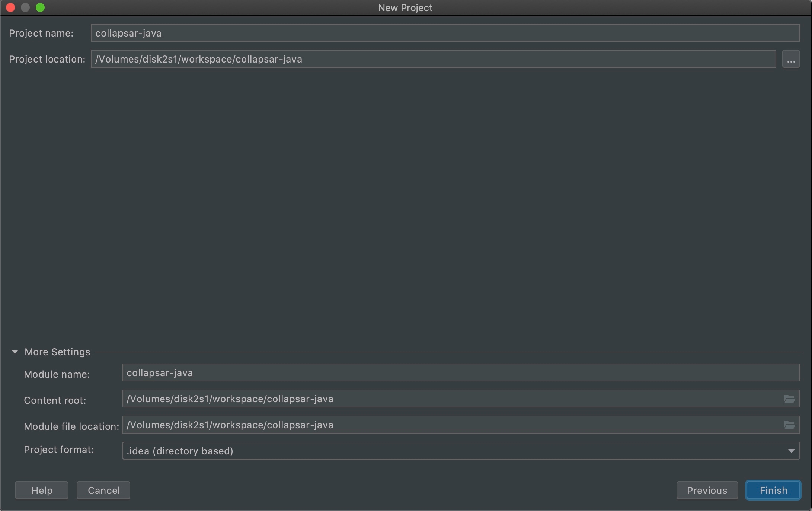Browse project location with the ellipsis button
Image resolution: width=812 pixels, height=511 pixels.
(791, 59)
